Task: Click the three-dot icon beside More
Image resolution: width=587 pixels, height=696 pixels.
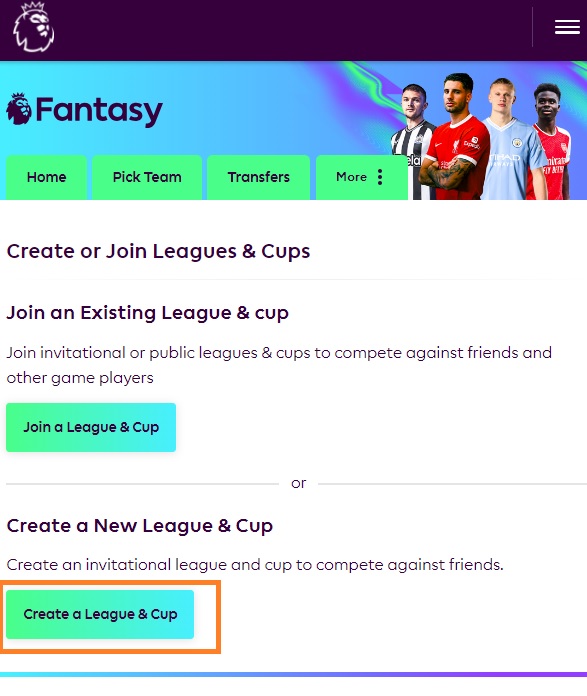Action: 380,177
